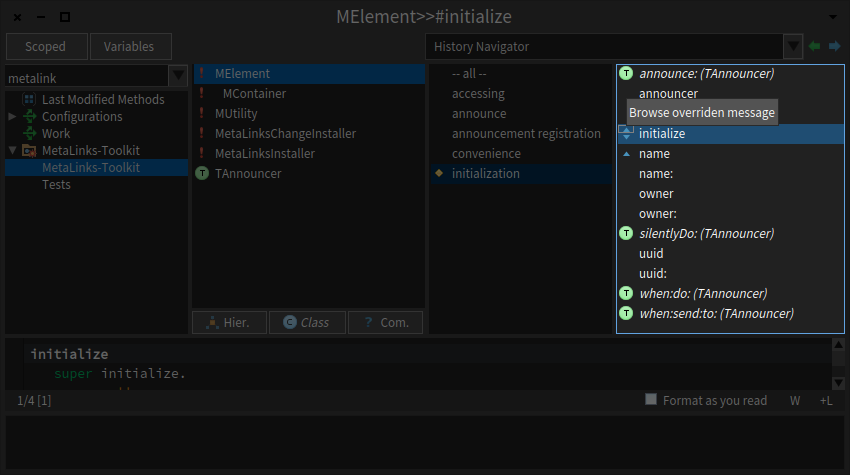Viewport: 850px width, 475px height.
Task: Select the nested MetaLinks-Toolkit tag
Action: pos(96,168)
